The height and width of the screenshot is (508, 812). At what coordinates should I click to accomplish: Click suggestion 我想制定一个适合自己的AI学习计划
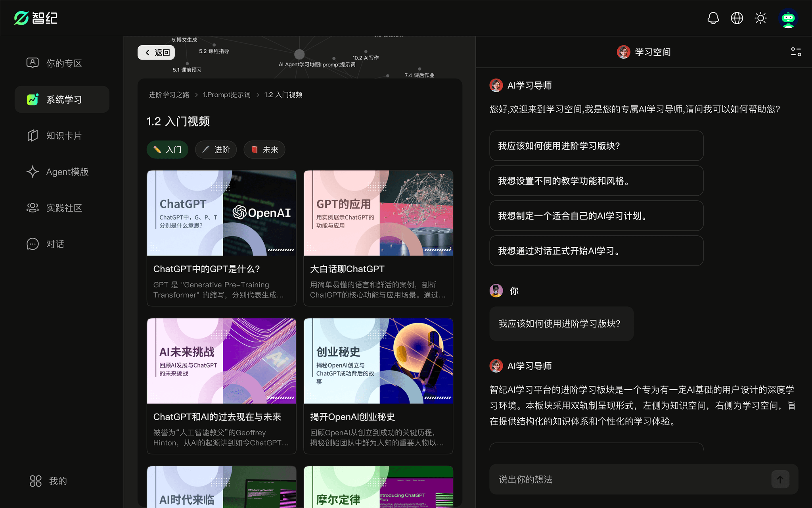pos(596,216)
